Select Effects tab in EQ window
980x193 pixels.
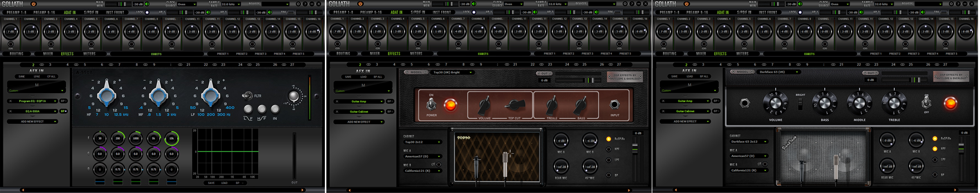pyautogui.click(x=67, y=54)
